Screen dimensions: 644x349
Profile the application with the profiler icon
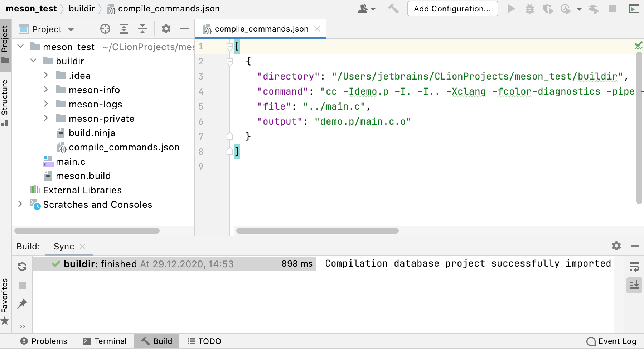pos(566,9)
